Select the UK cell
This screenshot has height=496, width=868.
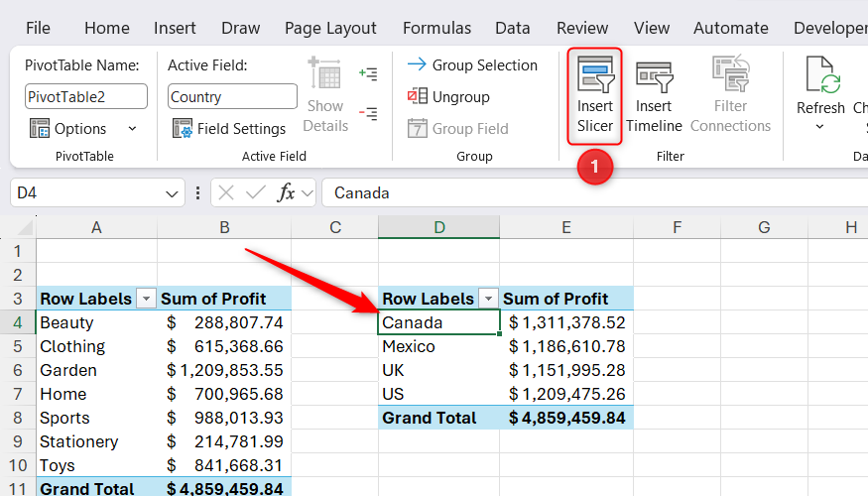click(439, 370)
